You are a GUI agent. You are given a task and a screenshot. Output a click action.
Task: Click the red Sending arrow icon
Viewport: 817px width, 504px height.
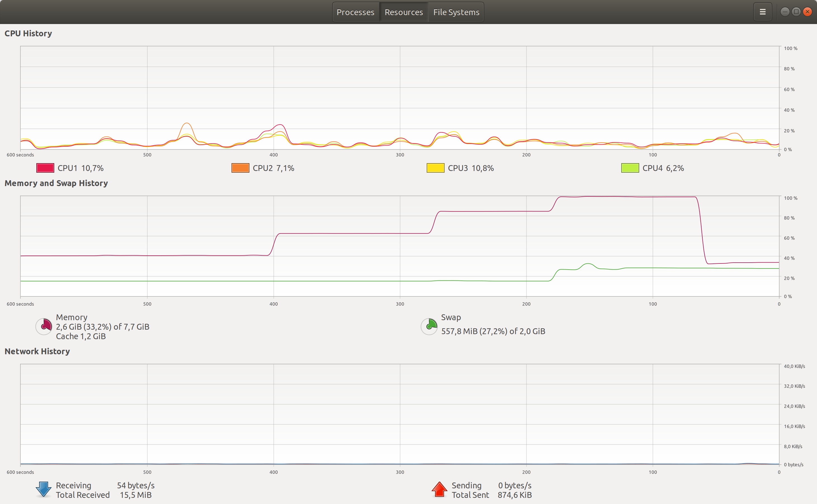point(439,490)
